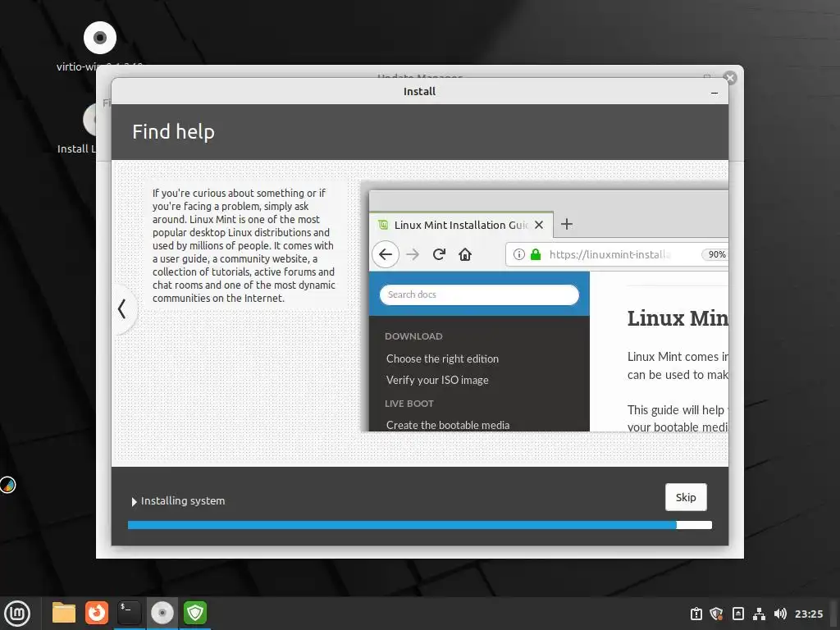Viewport: 840px width, 630px height.
Task: Open the clipboard tray icon
Action: click(x=696, y=614)
